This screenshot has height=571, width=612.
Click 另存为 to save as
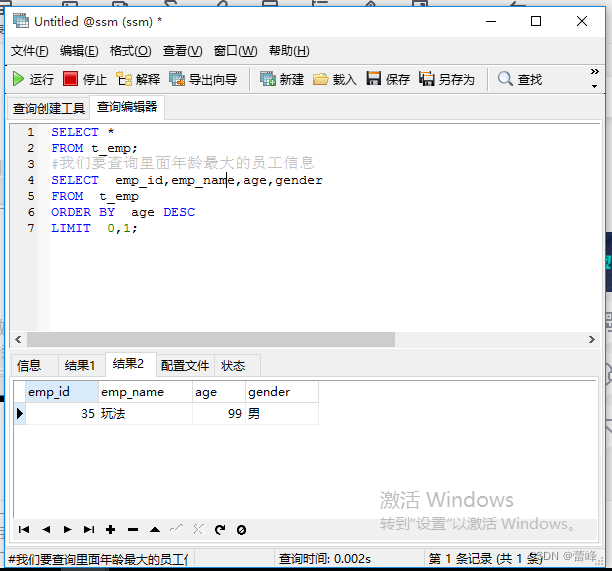447,79
